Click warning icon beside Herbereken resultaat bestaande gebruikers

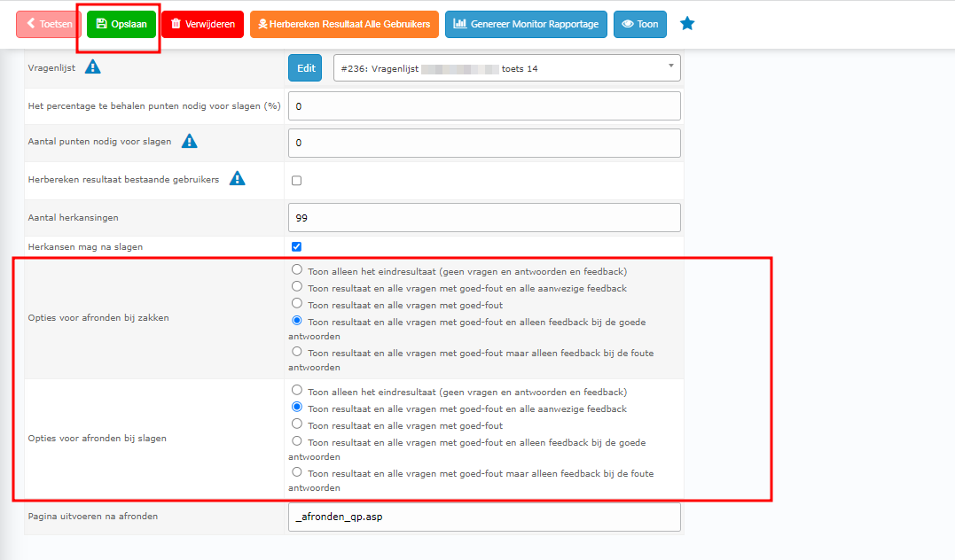237,179
